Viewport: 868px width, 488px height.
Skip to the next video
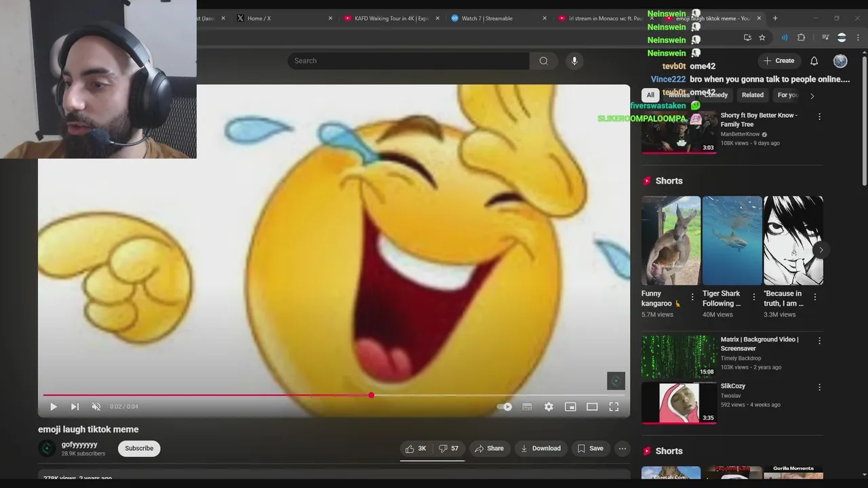click(75, 407)
